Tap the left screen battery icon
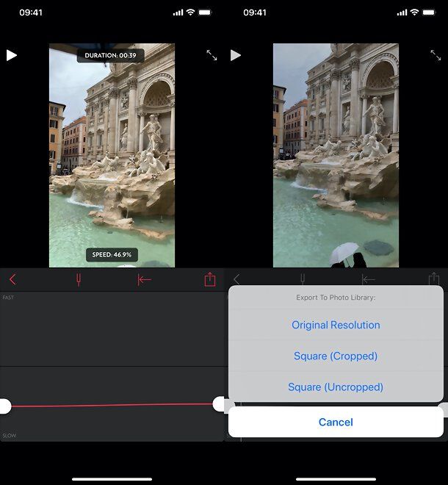The height and width of the screenshot is (485, 448). pos(205,12)
